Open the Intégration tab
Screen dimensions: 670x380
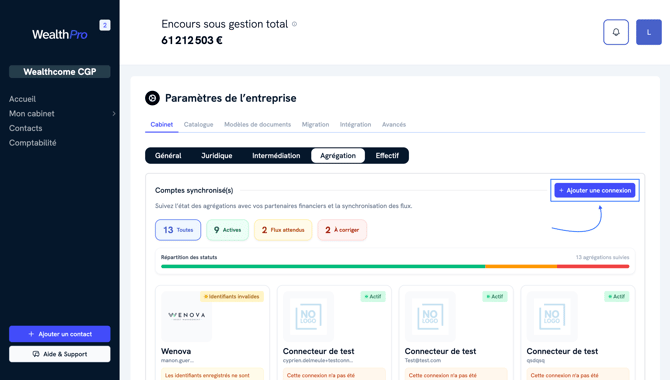[x=356, y=124]
